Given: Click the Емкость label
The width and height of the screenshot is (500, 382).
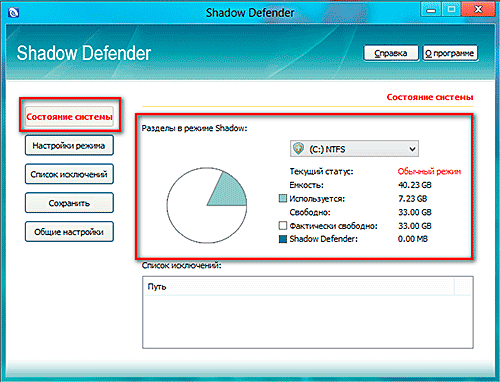Looking at the screenshot, I should [x=306, y=185].
